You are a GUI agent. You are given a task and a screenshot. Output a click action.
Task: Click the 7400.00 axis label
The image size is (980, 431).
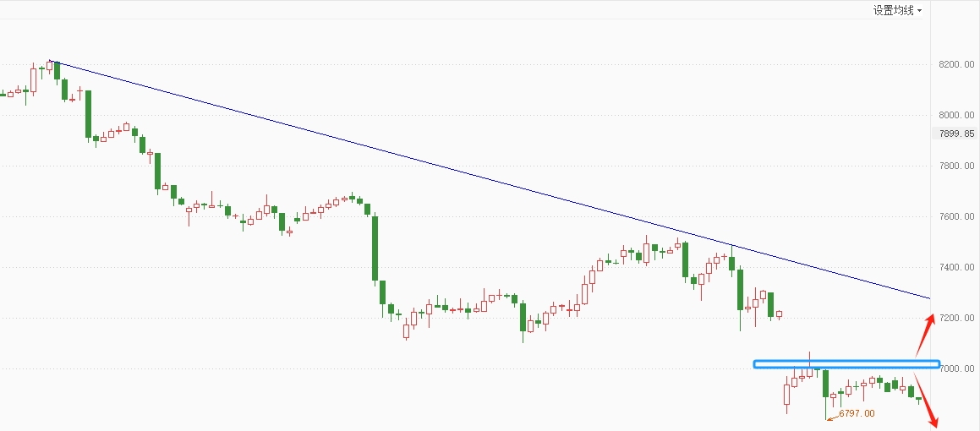click(x=956, y=267)
